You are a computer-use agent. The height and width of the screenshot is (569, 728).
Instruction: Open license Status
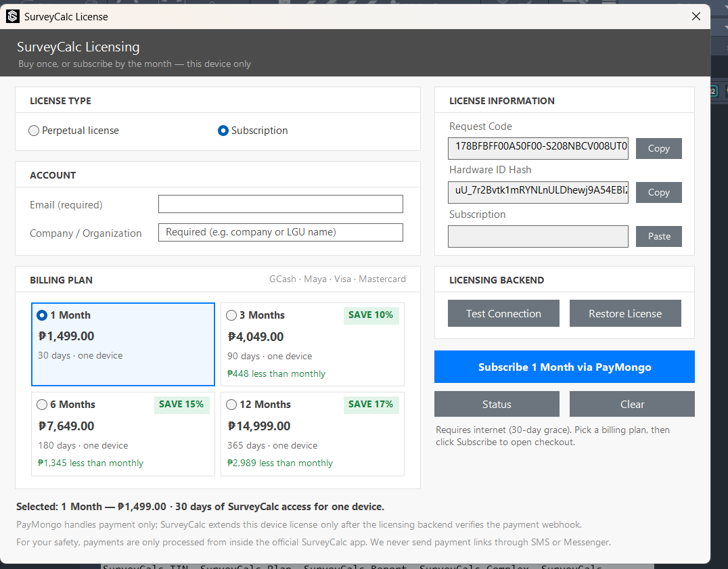tap(497, 404)
